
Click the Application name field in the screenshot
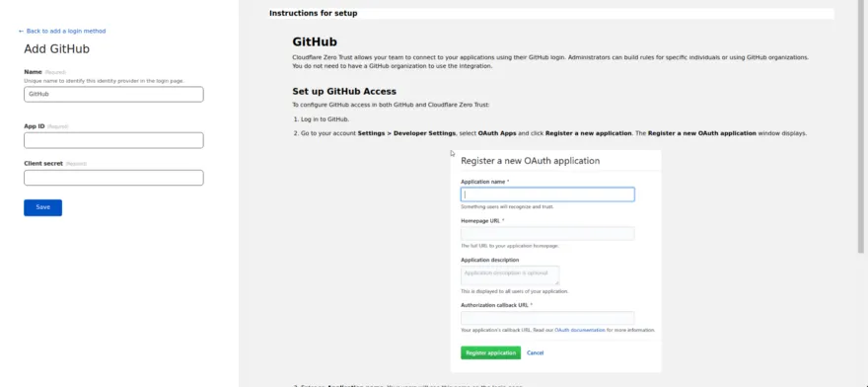[x=547, y=194]
